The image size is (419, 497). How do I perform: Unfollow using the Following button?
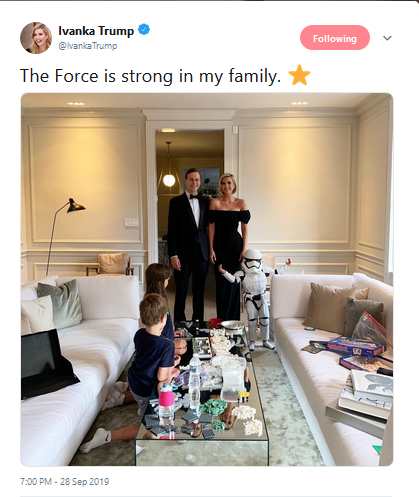(x=335, y=38)
